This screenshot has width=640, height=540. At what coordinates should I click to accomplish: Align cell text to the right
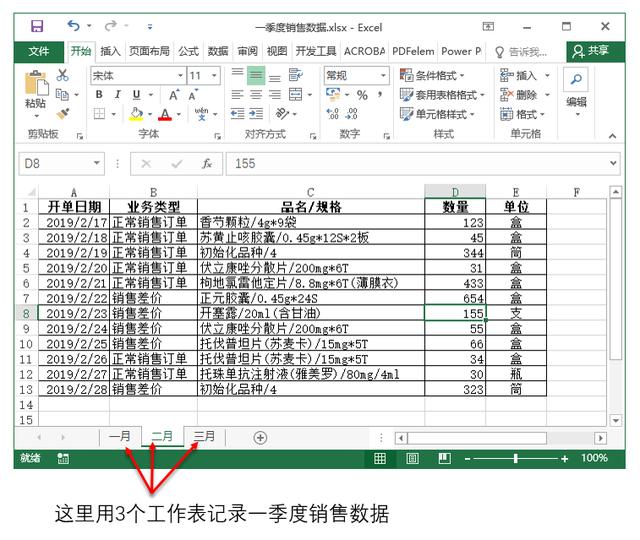(x=275, y=95)
